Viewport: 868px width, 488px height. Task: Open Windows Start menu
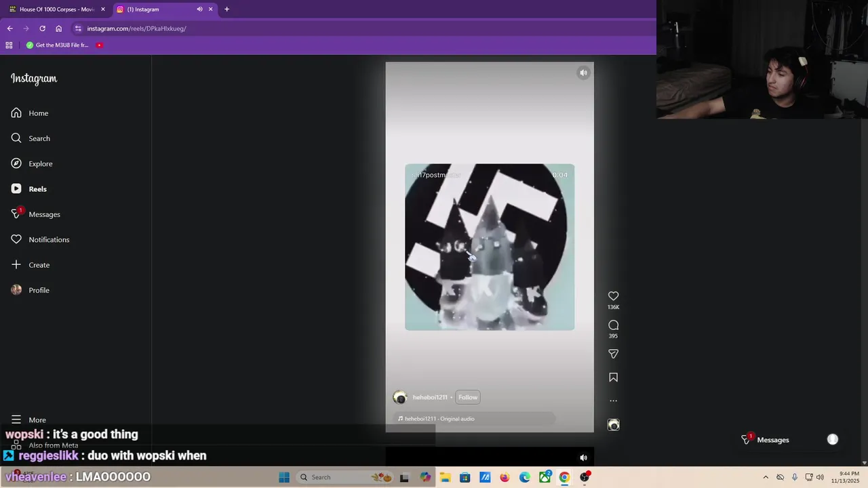[x=284, y=477]
